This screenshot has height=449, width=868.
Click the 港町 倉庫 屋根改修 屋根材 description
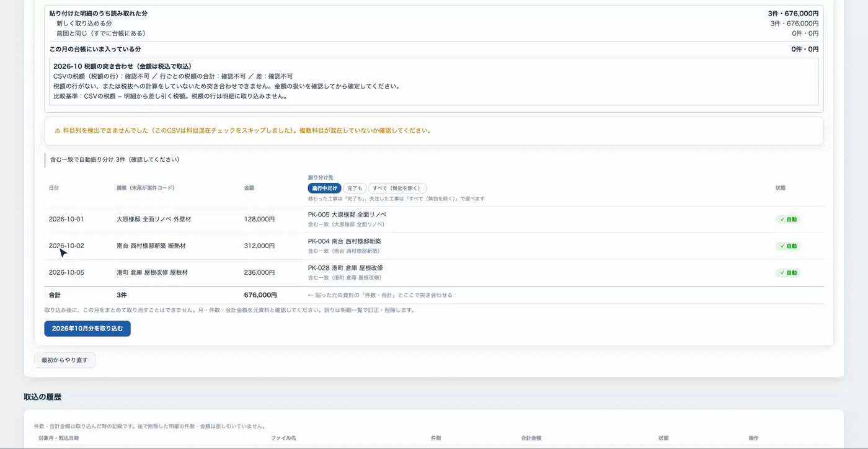click(152, 273)
